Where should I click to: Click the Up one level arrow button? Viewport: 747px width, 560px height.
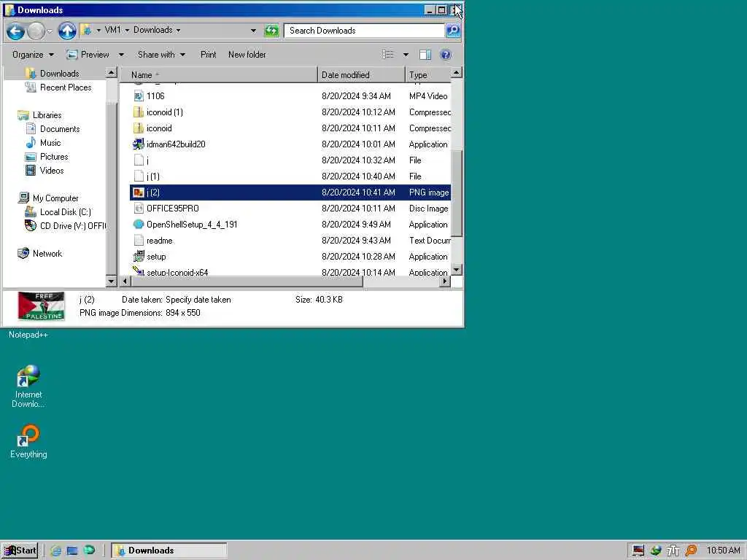tap(67, 31)
